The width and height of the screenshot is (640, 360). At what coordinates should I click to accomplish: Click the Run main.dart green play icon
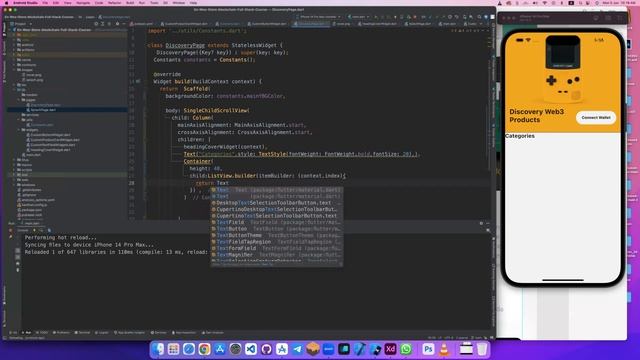[x=376, y=17]
